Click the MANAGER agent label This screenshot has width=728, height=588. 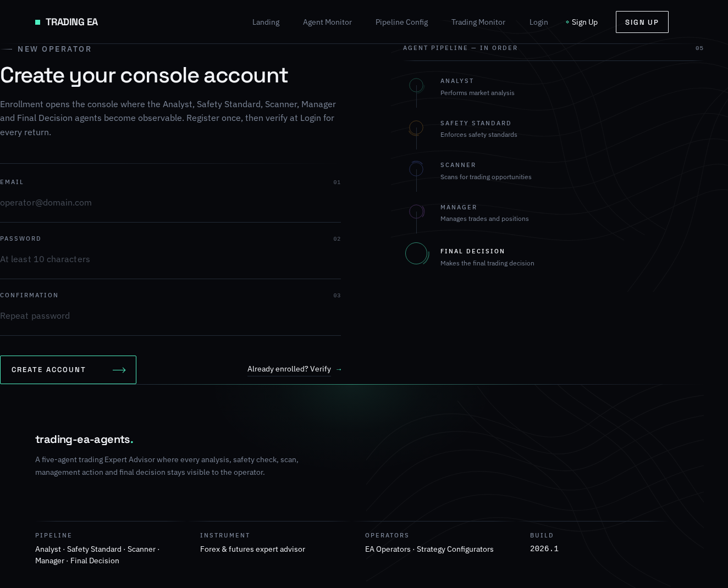(459, 207)
